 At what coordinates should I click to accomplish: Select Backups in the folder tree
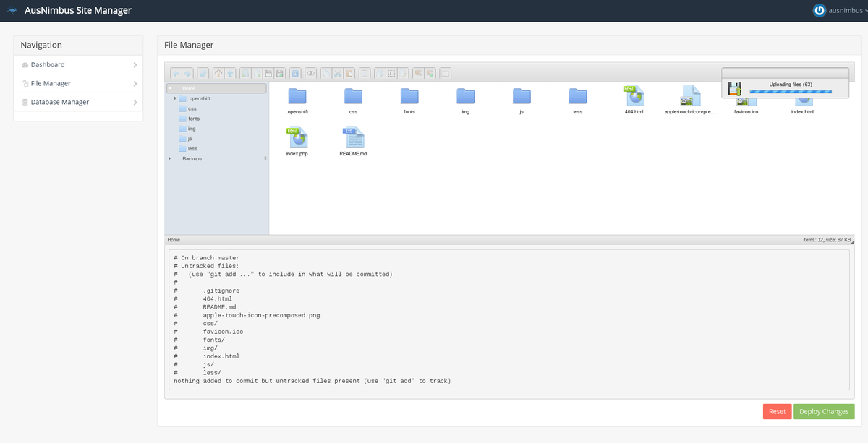coord(192,158)
